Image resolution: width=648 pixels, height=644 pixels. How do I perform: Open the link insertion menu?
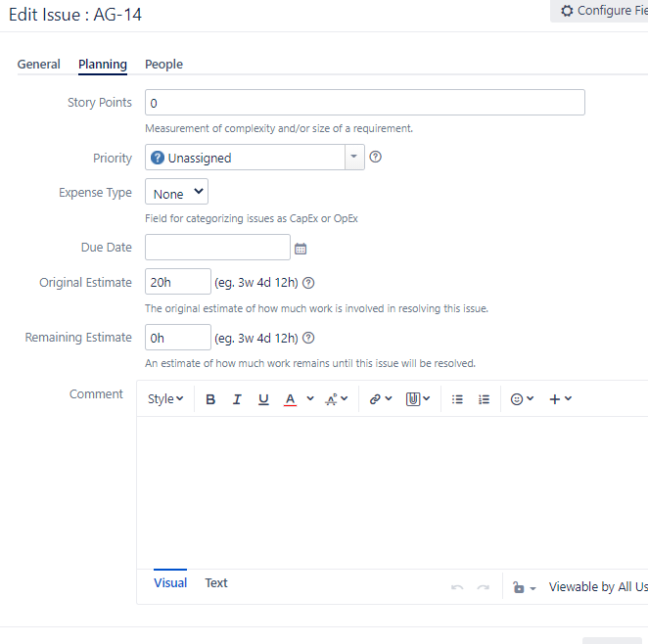tap(380, 399)
